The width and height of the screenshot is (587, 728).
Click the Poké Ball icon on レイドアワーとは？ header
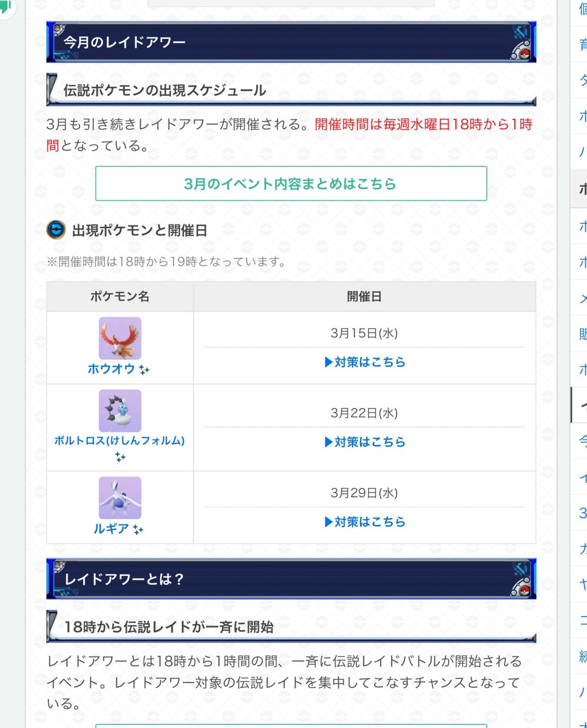(x=525, y=591)
